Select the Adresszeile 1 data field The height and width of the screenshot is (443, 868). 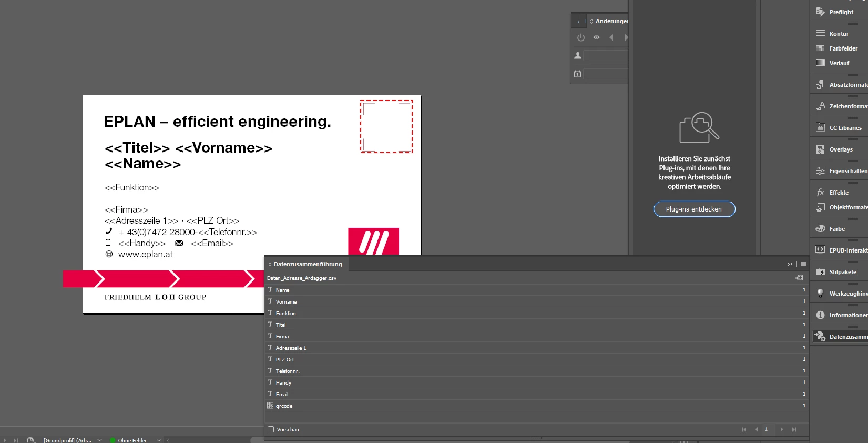536,348
